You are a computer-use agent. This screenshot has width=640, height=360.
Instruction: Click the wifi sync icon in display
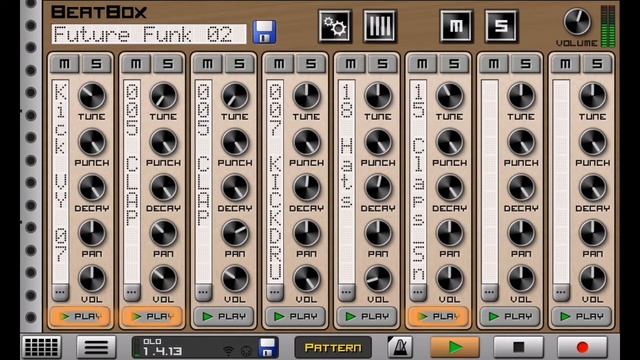click(x=229, y=350)
